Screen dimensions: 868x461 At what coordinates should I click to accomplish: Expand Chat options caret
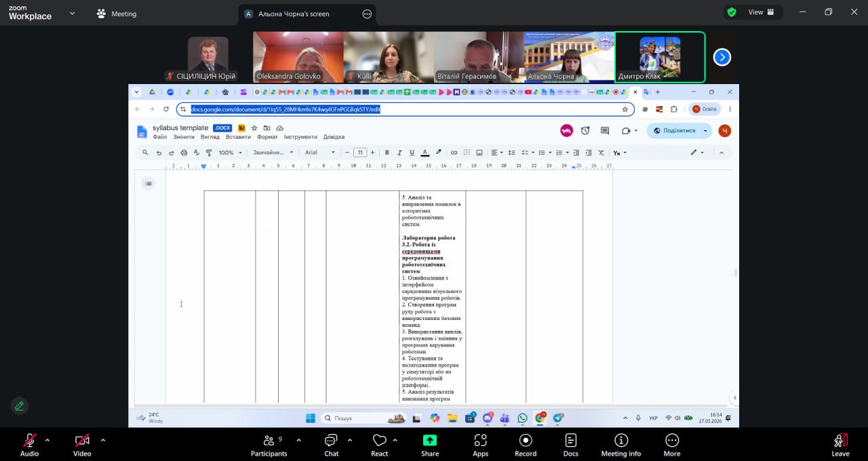[x=350, y=440]
